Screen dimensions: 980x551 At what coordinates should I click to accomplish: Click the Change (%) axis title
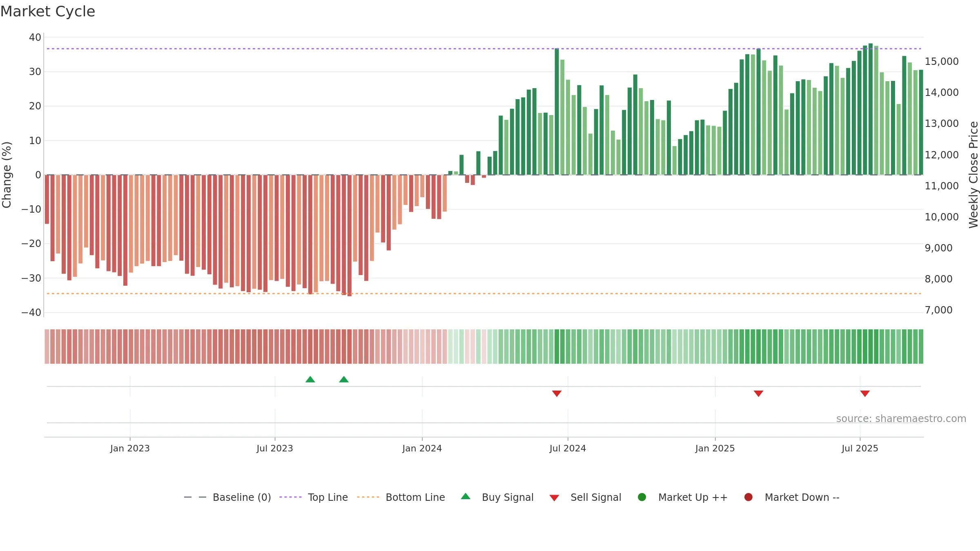click(7, 175)
